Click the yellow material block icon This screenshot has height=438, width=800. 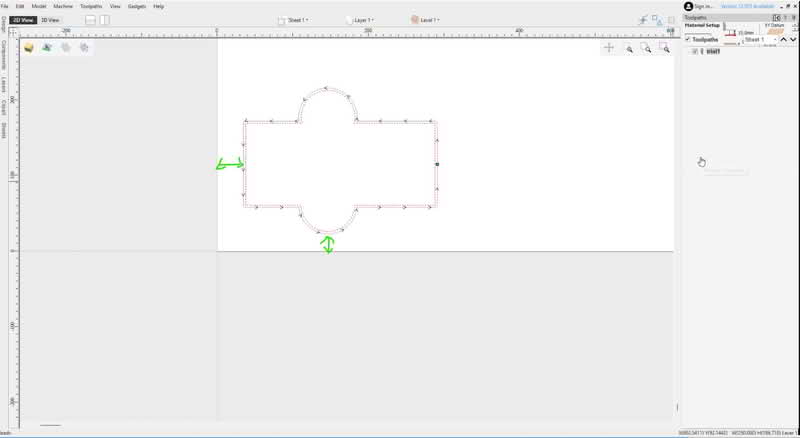(31, 47)
